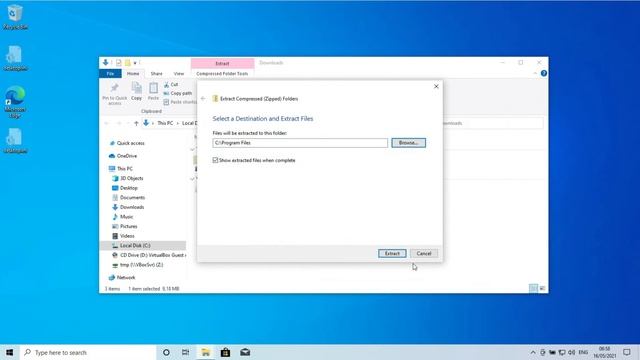Open Browse to choose destination folder

tap(408, 143)
